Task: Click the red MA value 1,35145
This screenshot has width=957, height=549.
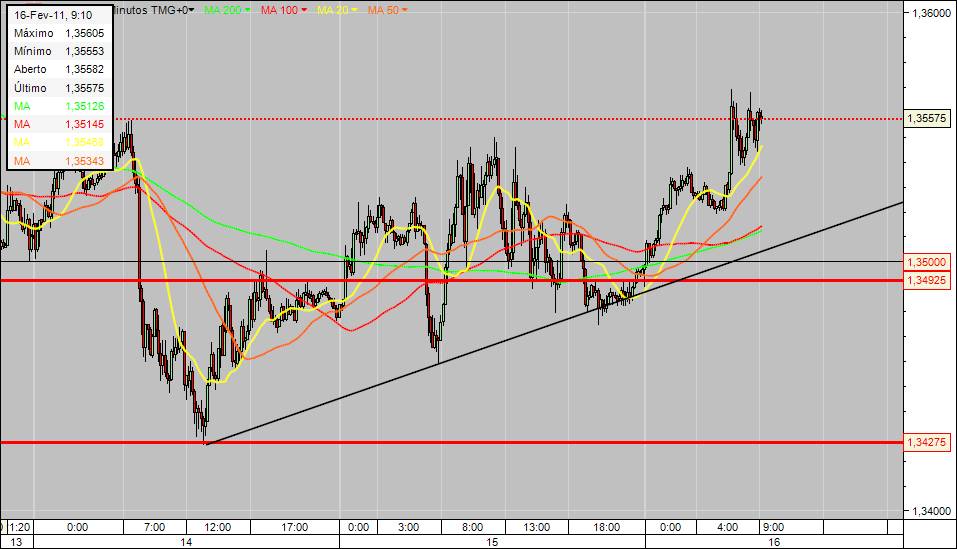Action: [84, 124]
